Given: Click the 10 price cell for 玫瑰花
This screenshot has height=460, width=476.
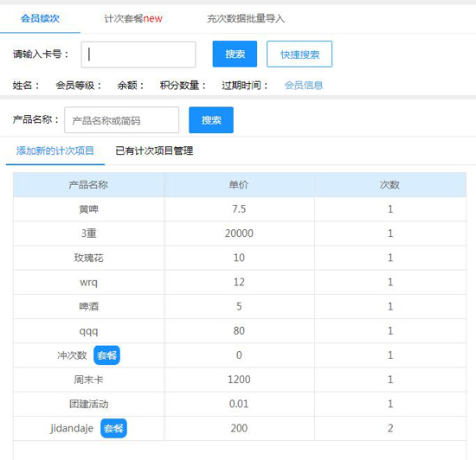Looking at the screenshot, I should (239, 258).
